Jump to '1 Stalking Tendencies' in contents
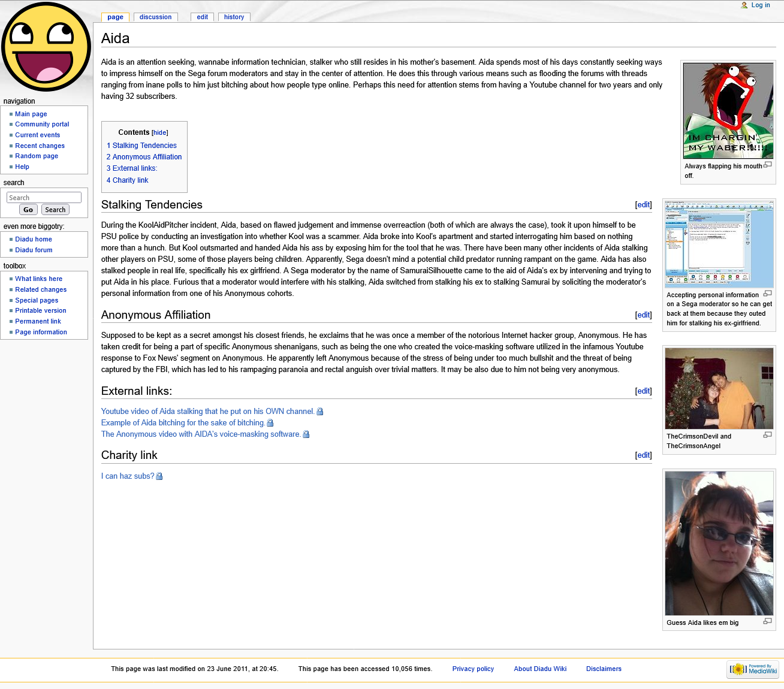Viewport: 784px width, 689px height. point(141,146)
